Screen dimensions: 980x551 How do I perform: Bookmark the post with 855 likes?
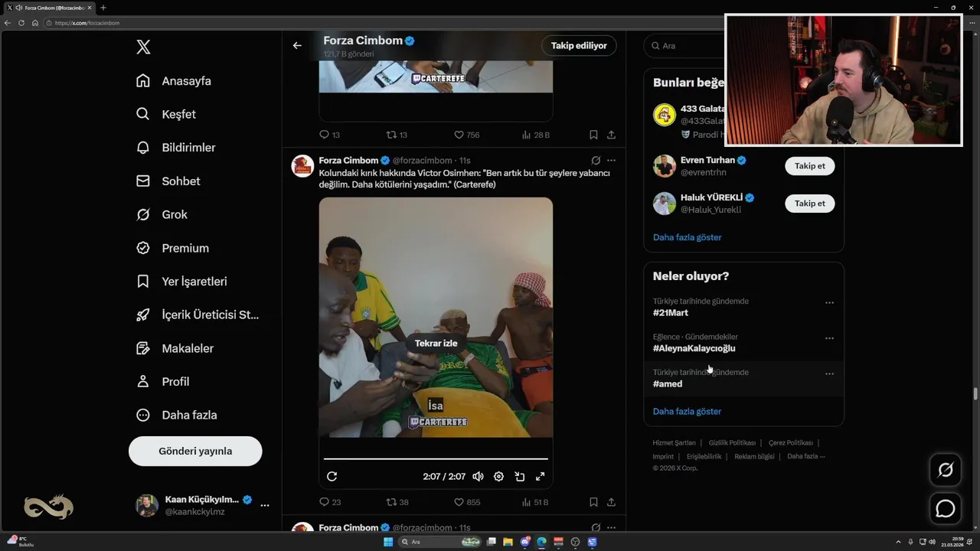coord(593,502)
